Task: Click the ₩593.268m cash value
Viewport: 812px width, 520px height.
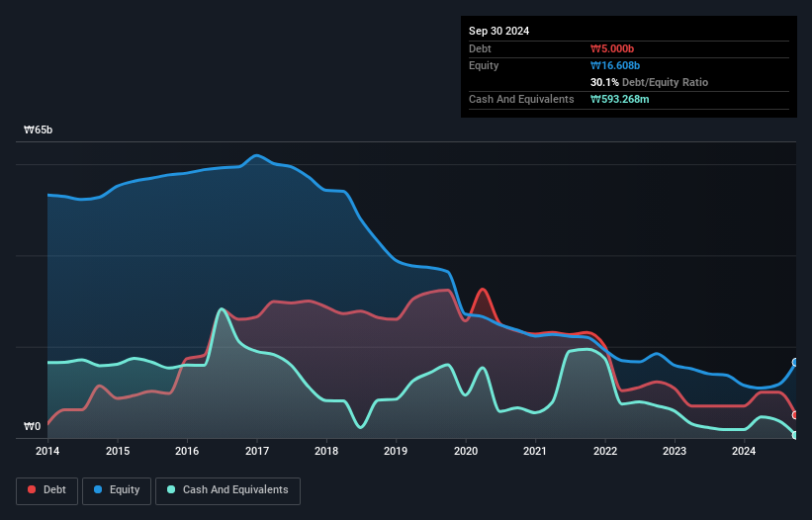Action: click(x=619, y=99)
